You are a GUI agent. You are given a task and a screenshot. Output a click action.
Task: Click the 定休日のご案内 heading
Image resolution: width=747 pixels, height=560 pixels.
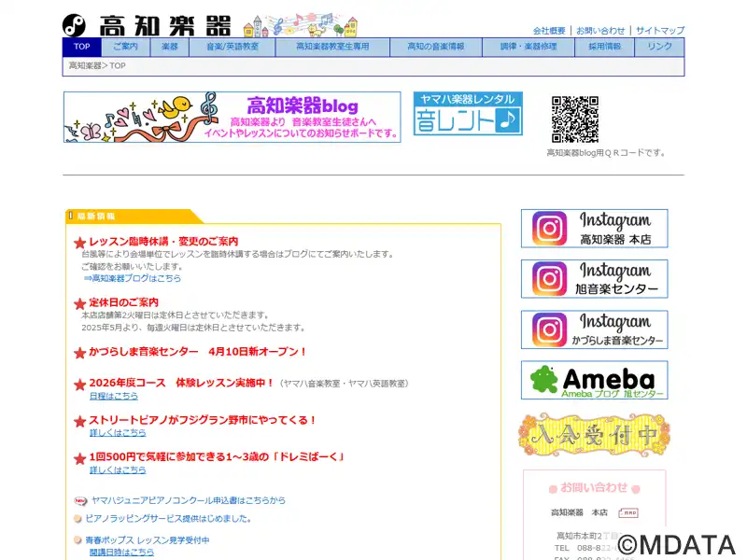point(123,302)
